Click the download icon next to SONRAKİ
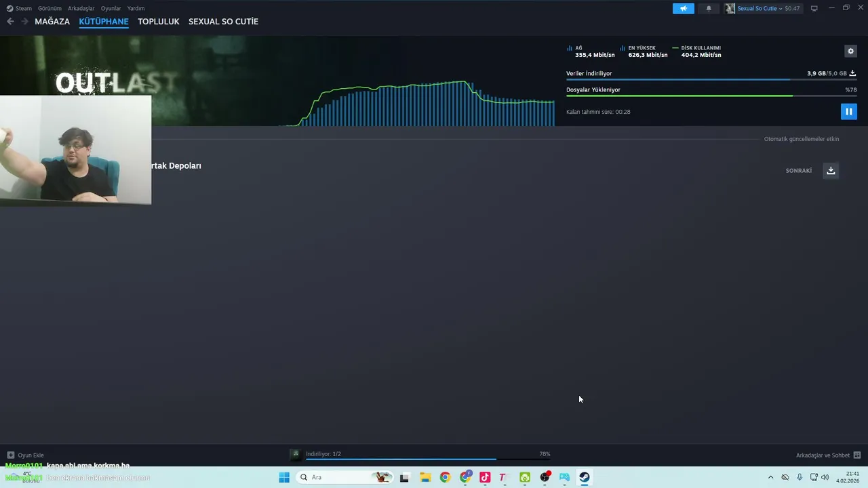868x488 pixels. [831, 170]
